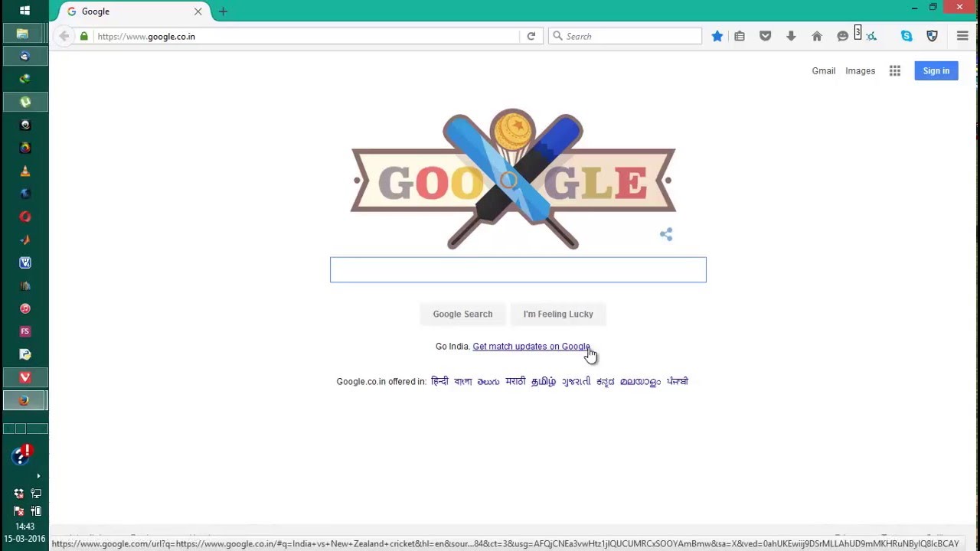
Task: Reload the current page
Action: pos(531,36)
